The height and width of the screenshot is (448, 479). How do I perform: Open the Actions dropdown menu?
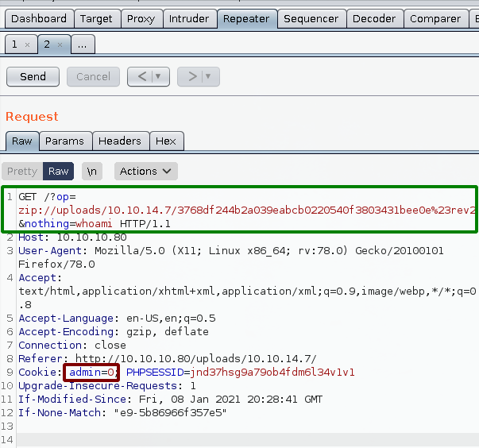tap(145, 172)
